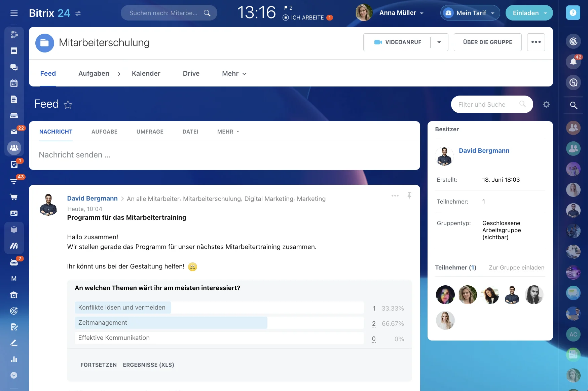Viewport: 588px width, 391px height.
Task: Open tasks icon with 1 badge
Action: (14, 164)
